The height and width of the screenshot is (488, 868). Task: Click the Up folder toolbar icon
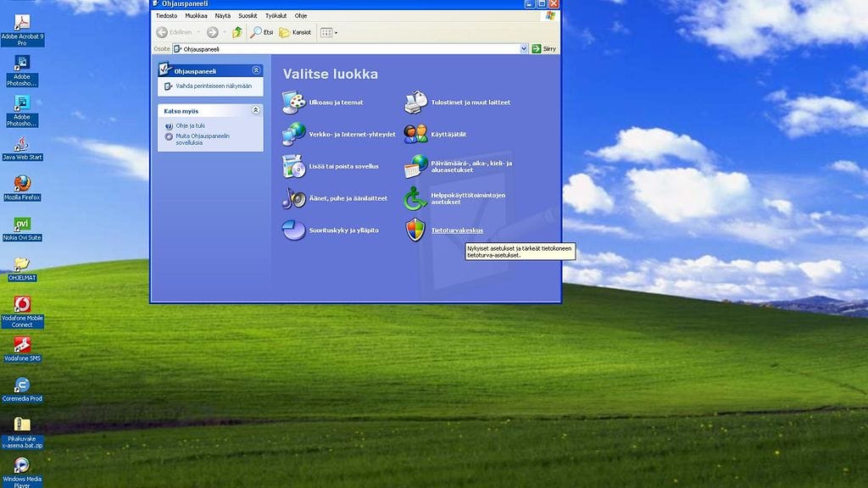tap(237, 32)
